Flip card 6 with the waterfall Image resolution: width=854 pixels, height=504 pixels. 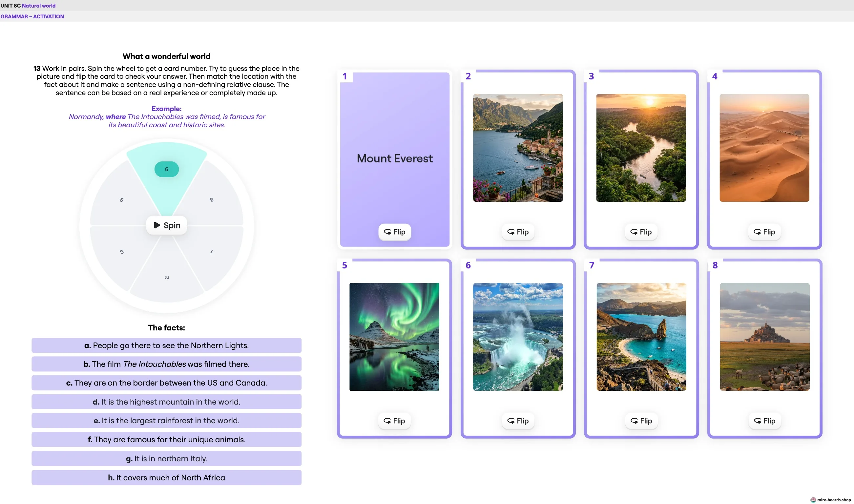click(518, 421)
